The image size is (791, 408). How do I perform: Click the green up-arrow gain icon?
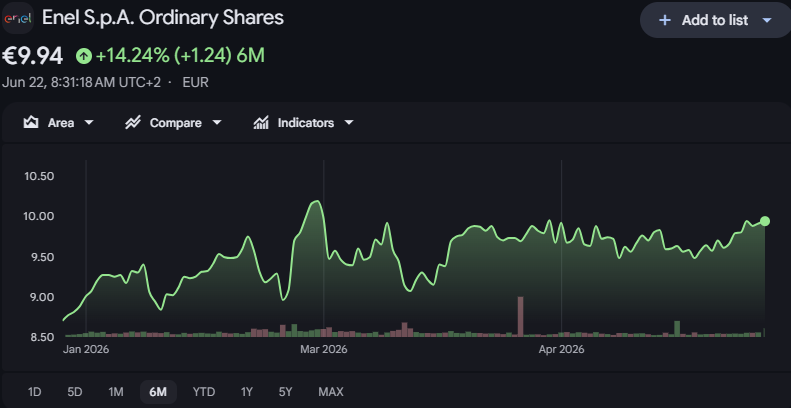tap(84, 55)
